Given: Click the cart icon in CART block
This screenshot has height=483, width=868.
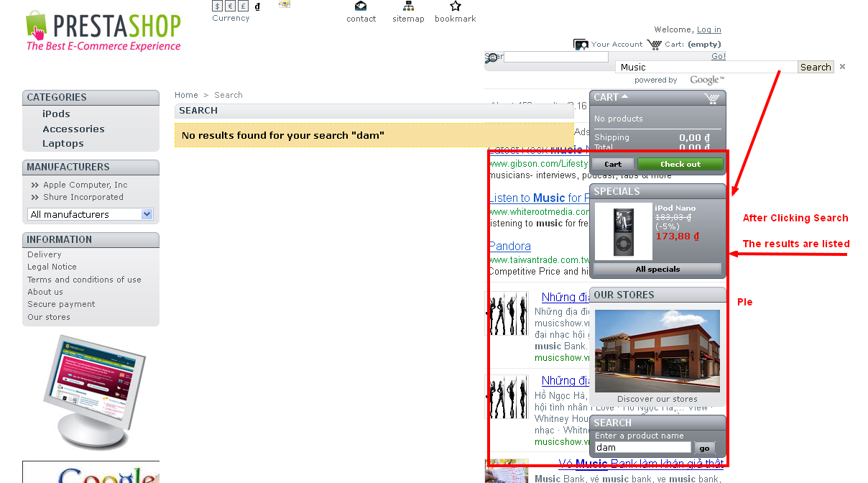Looking at the screenshot, I should point(711,98).
